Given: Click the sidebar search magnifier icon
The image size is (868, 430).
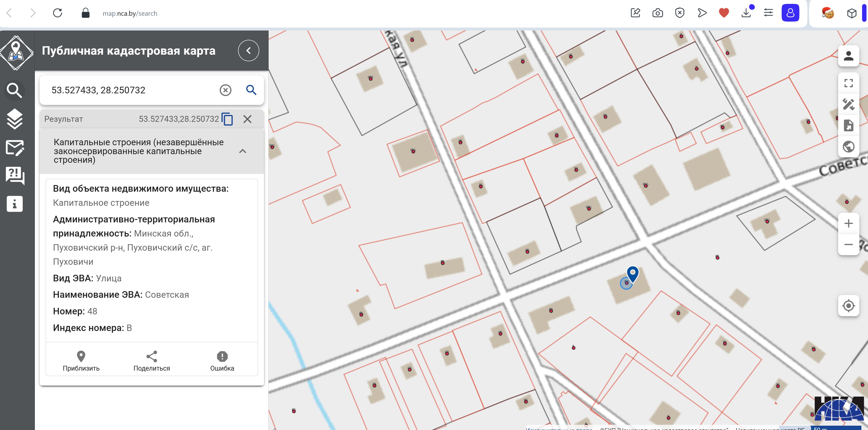Looking at the screenshot, I should tap(15, 90).
